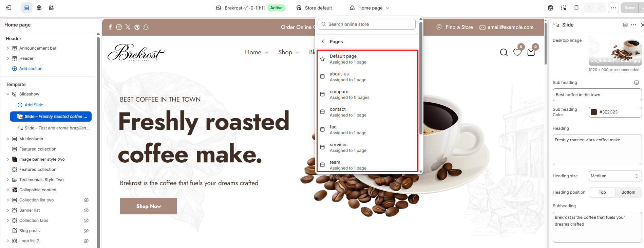Viewport: 644px width, 248px height.
Task: Go back from Pages list
Action: pyautogui.click(x=323, y=41)
